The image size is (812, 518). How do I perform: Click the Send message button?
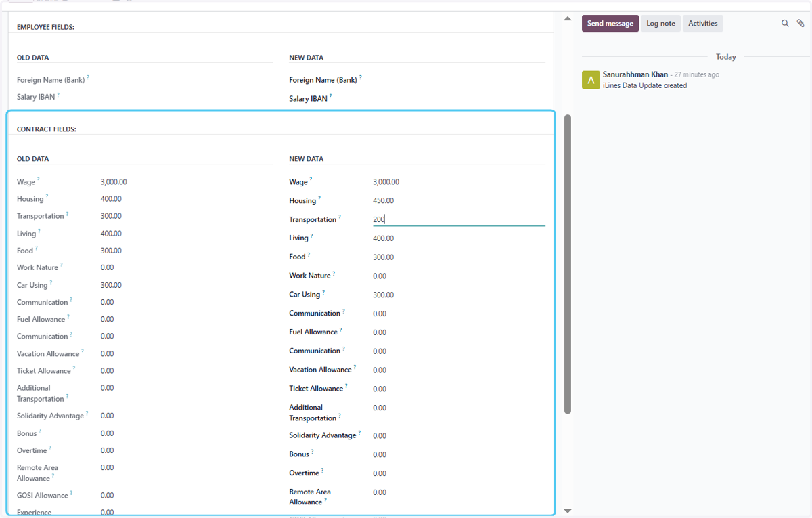(x=610, y=24)
